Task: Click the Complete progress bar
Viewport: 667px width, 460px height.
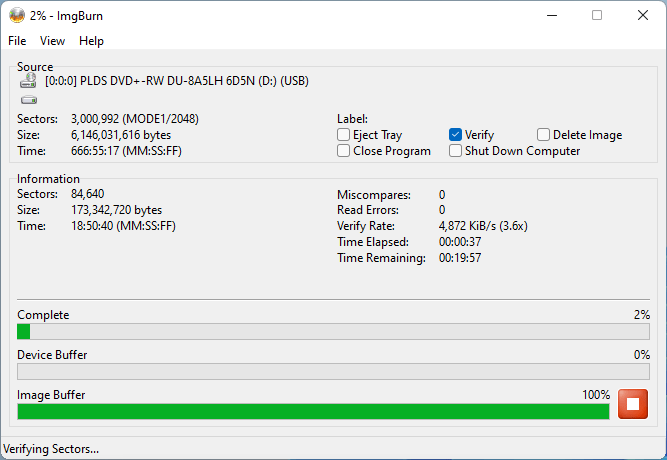Action: tap(333, 331)
